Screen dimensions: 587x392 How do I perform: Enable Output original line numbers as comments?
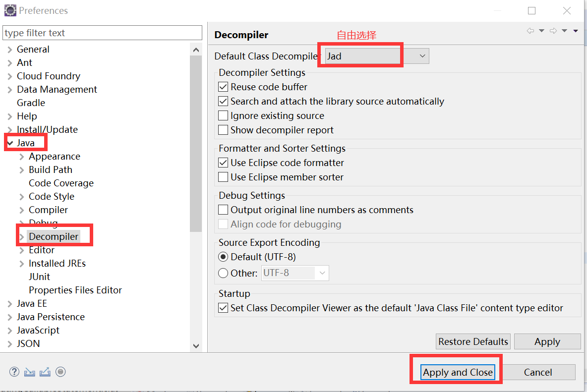tap(223, 210)
